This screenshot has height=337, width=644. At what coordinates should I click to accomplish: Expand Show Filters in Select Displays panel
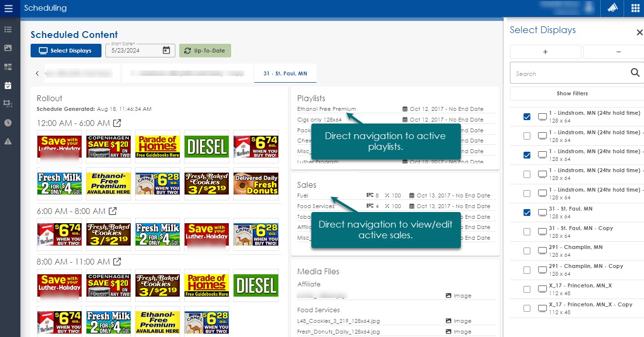572,93
